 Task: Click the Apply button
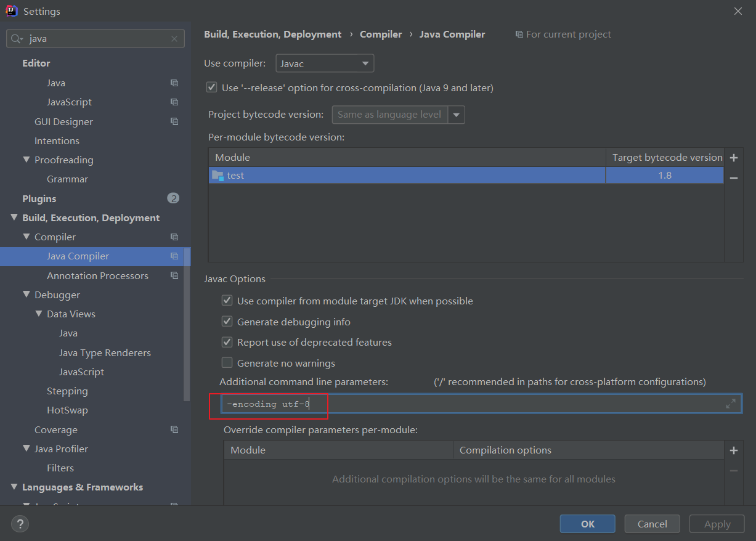pyautogui.click(x=717, y=524)
